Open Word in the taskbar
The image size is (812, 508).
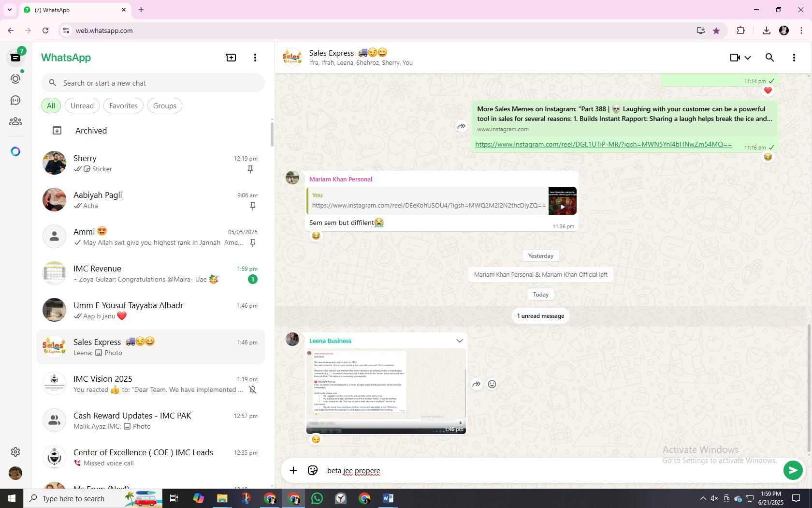pos(388,498)
